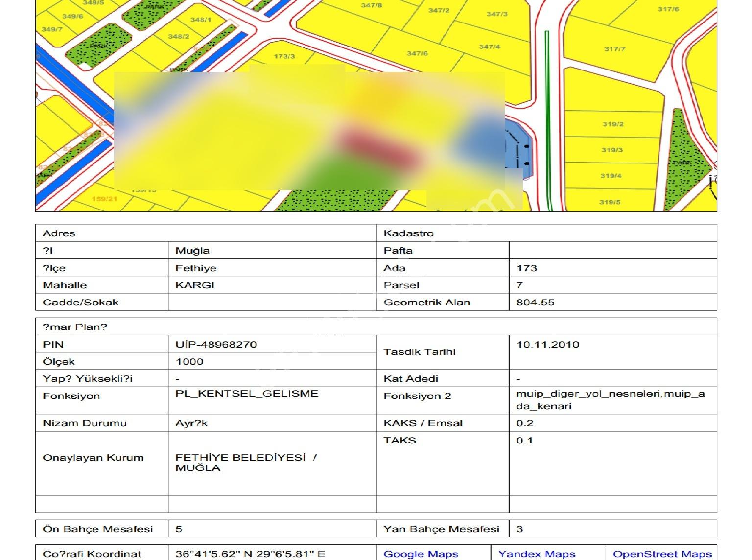Click the KARGI neighborhood value
The image size is (752, 560).
pyautogui.click(x=195, y=285)
